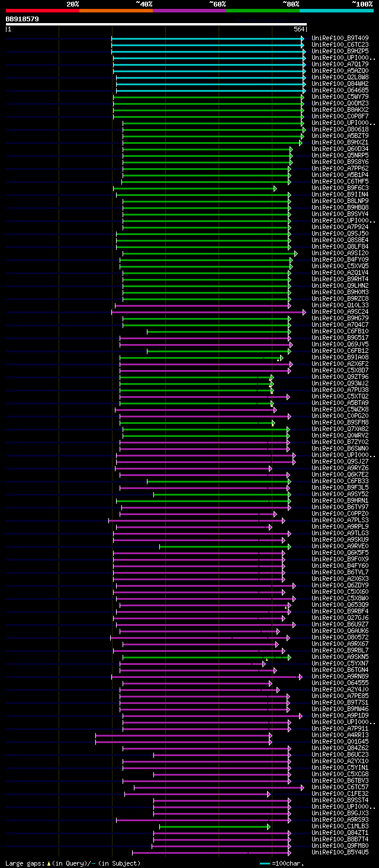The image size is (379, 868).
Task: Open hit UniRef100_B9HZP5
Action: (340, 52)
